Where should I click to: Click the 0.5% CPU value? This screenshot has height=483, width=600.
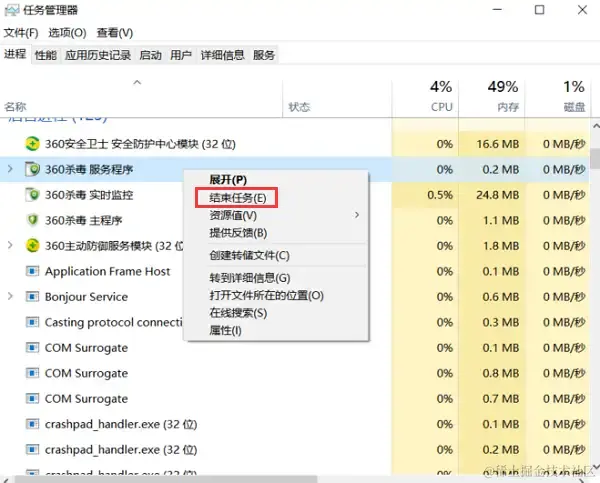pos(440,195)
